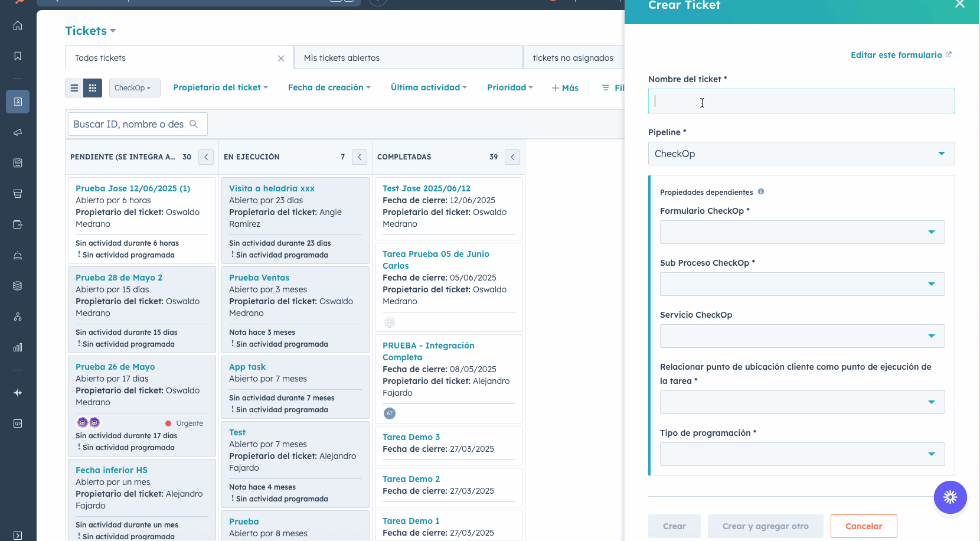Switch to board grid view icon

click(93, 88)
